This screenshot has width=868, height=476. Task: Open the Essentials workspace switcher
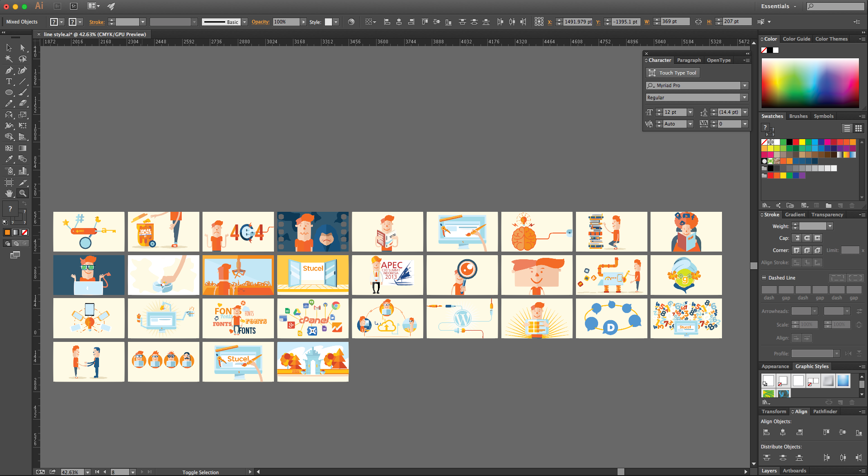pos(778,6)
